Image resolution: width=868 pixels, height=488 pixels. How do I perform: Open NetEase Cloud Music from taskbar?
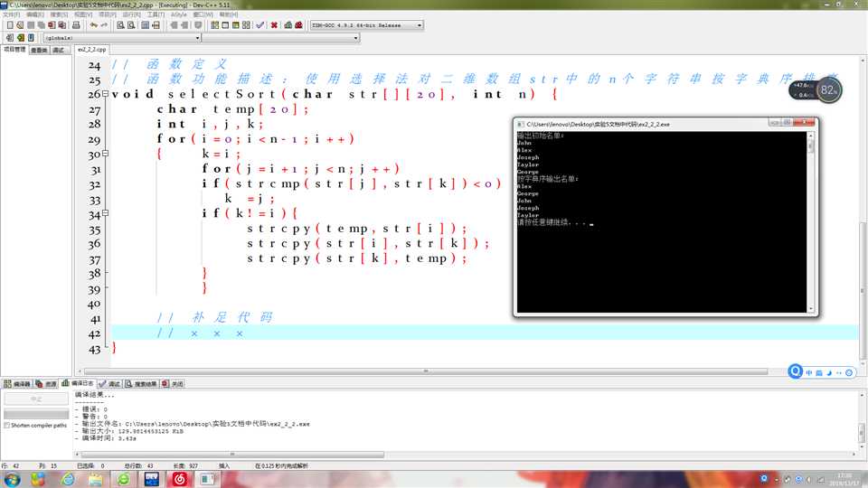[x=180, y=479]
